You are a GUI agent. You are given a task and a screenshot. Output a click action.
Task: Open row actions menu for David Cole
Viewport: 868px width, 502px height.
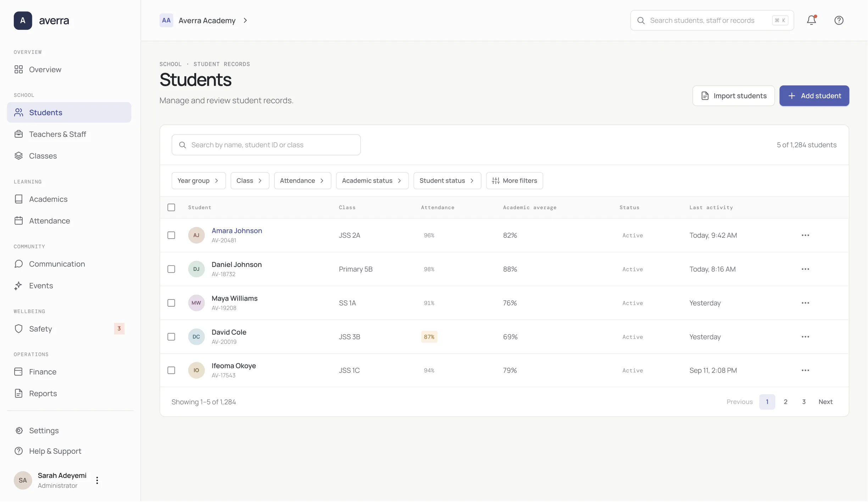pyautogui.click(x=805, y=337)
